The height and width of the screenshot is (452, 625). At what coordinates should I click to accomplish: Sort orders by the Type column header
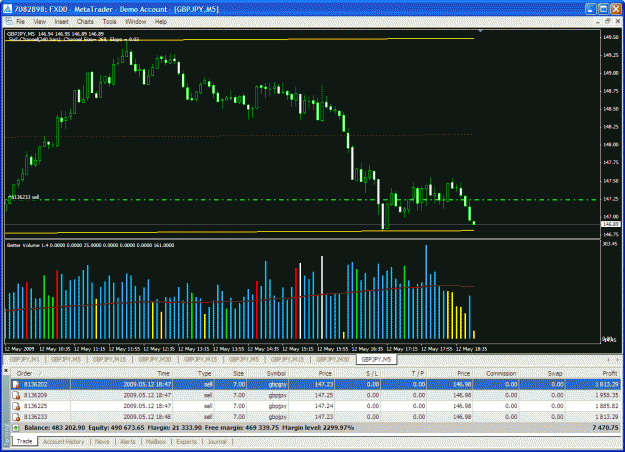coord(194,373)
